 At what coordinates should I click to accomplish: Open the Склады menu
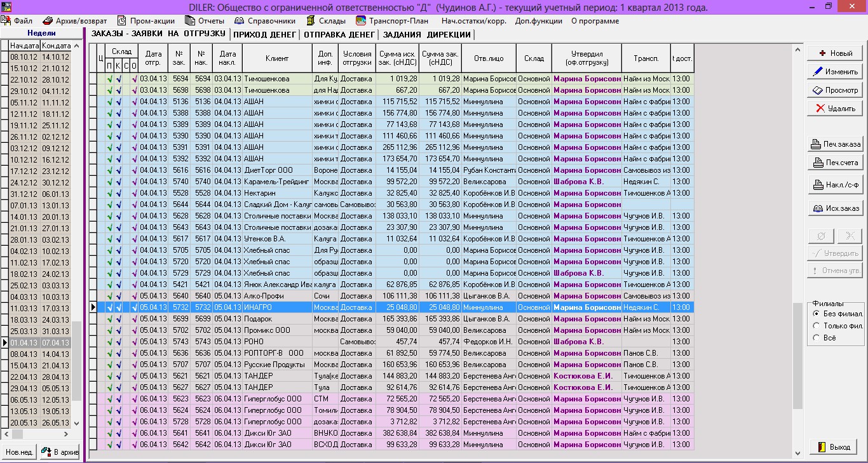click(326, 20)
